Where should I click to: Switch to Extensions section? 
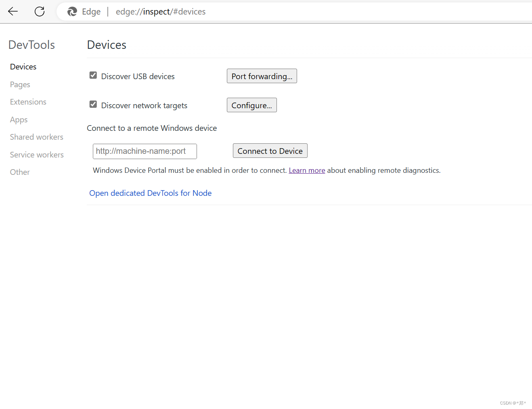pos(28,102)
